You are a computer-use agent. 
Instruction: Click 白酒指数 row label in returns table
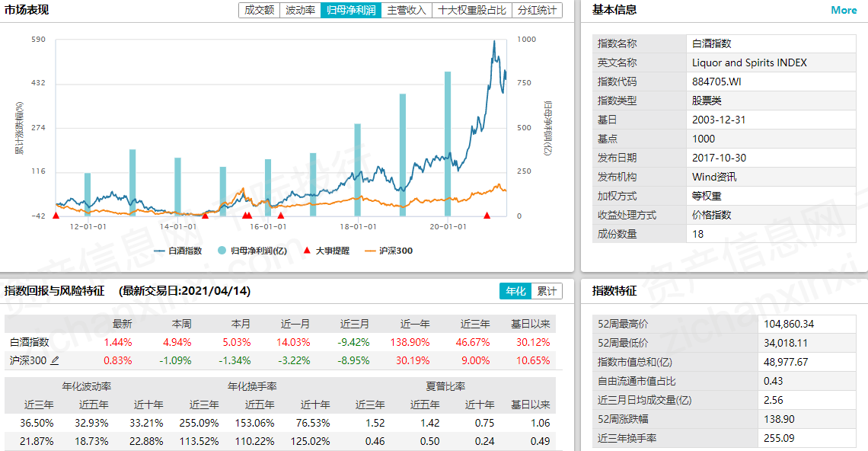coord(30,342)
